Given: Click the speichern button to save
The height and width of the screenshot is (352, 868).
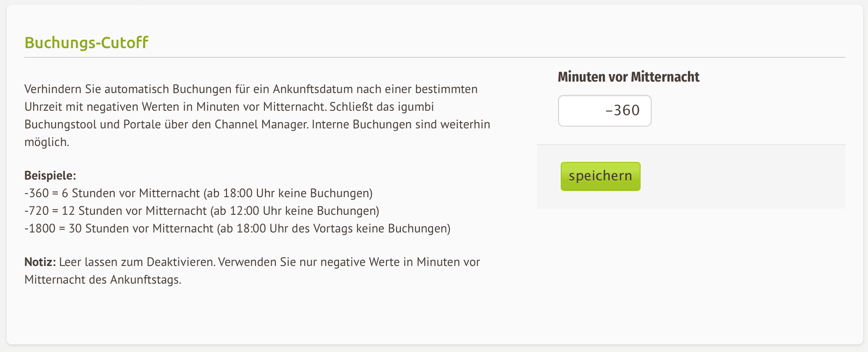Looking at the screenshot, I should click(x=600, y=176).
